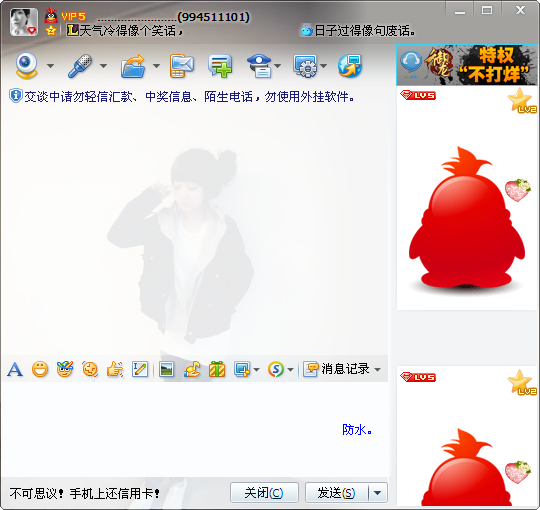Screen dimensions: 540x510
Task: Expand 消息记录 dropdown arrow
Action: (378, 370)
